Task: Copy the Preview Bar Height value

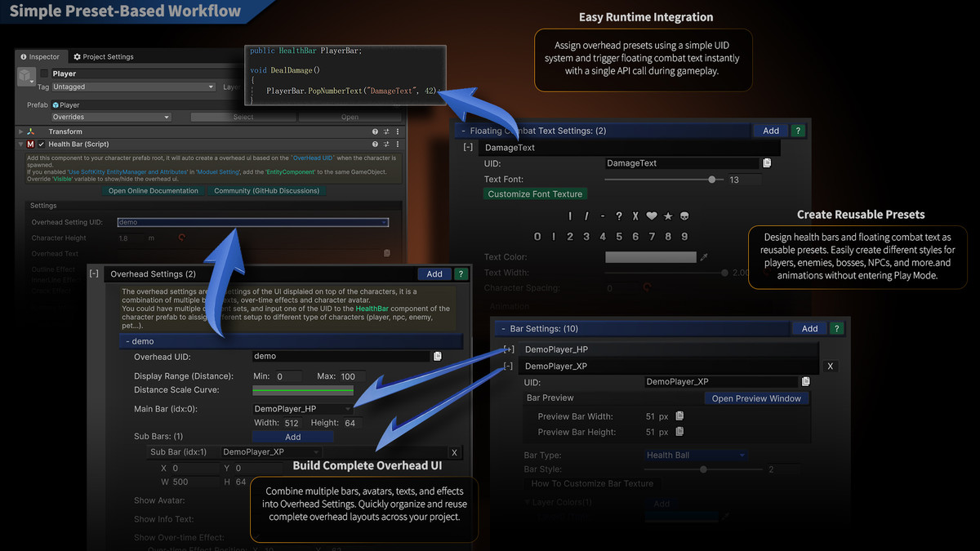Action: [x=679, y=432]
